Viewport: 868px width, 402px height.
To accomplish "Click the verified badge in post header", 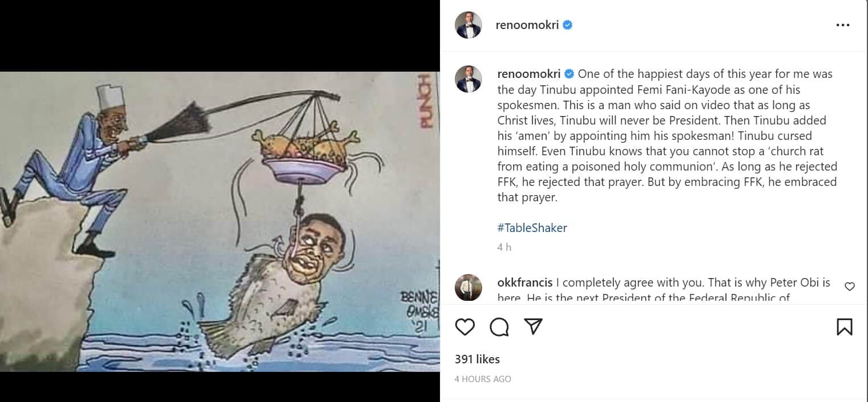I will click(567, 25).
